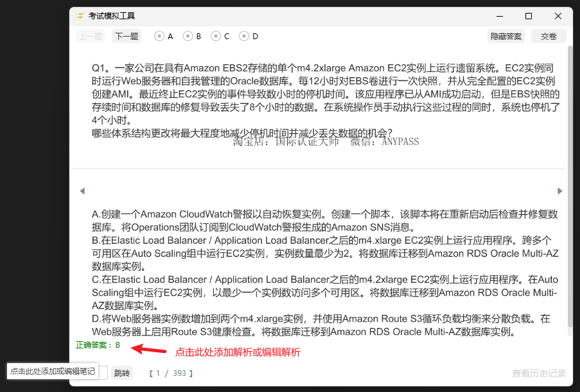Click option D text about Route S3 load balancing
This screenshot has height=392, width=580.
click(x=321, y=325)
